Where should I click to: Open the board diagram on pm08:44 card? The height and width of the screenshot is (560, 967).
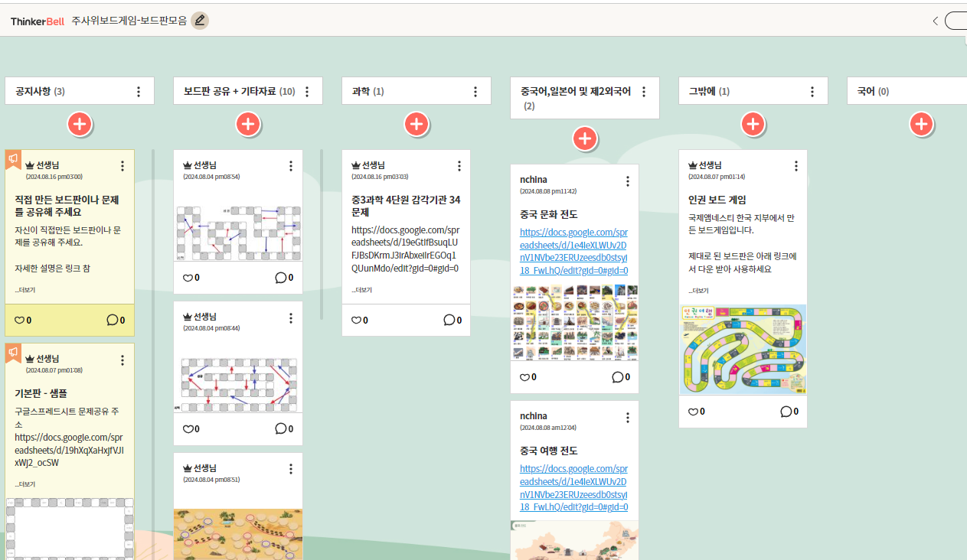[x=238, y=385]
